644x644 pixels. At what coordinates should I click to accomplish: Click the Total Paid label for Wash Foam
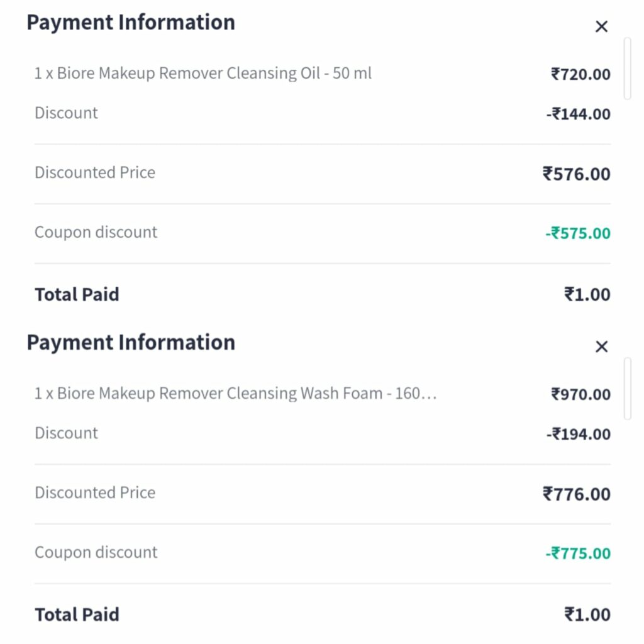(x=77, y=614)
